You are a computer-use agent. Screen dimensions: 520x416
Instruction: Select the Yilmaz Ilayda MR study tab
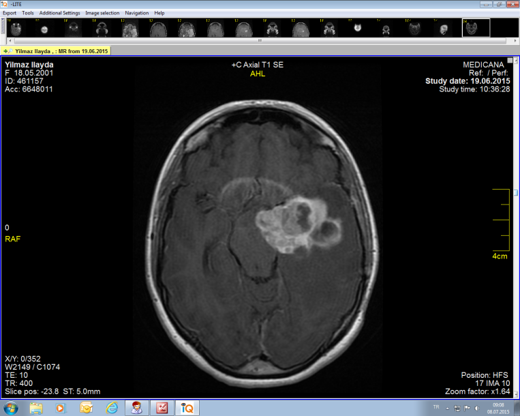coord(56,51)
